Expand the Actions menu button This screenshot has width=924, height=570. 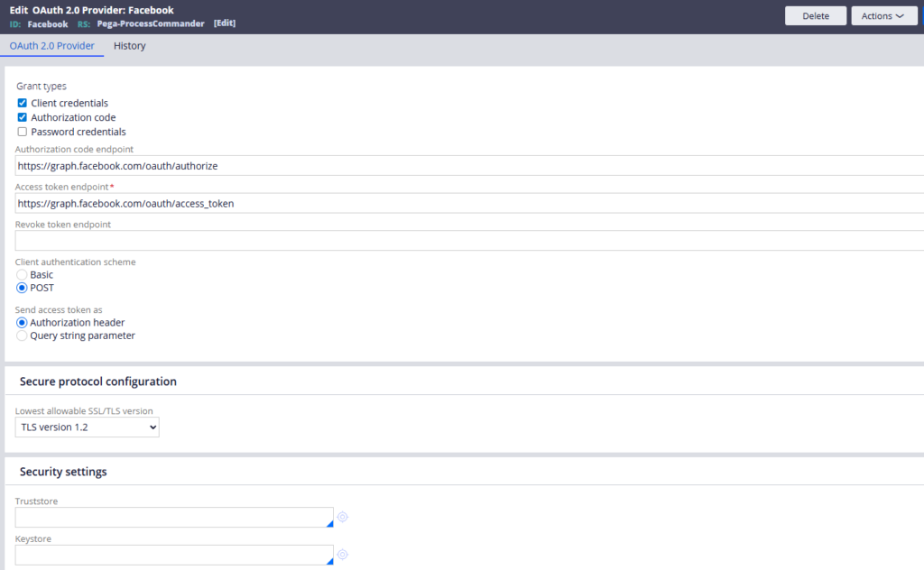882,16
